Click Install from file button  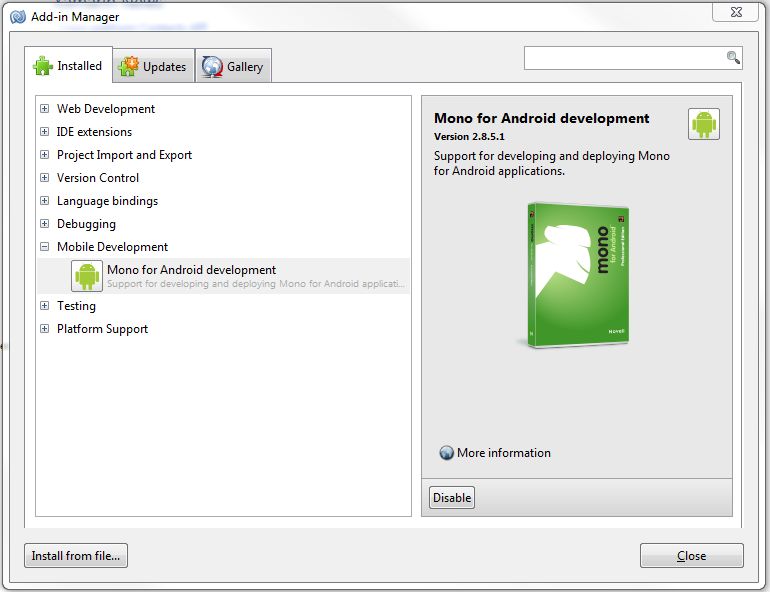pyautogui.click(x=76, y=556)
